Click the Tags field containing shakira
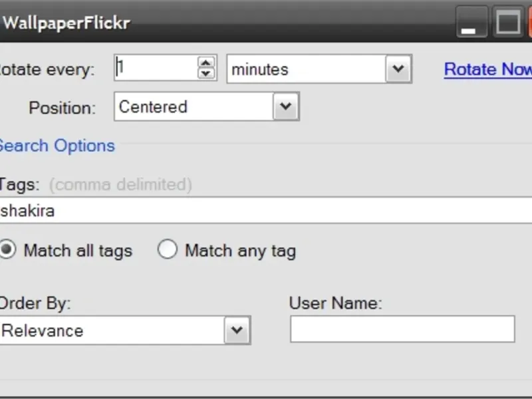Viewport: 532px width, 399px height. 266,211
